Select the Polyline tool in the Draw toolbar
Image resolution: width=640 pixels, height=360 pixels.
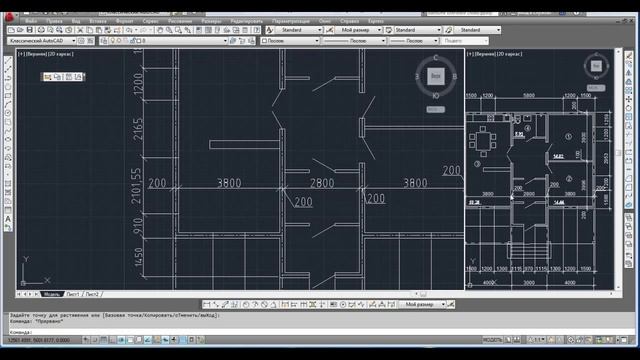coord(8,78)
